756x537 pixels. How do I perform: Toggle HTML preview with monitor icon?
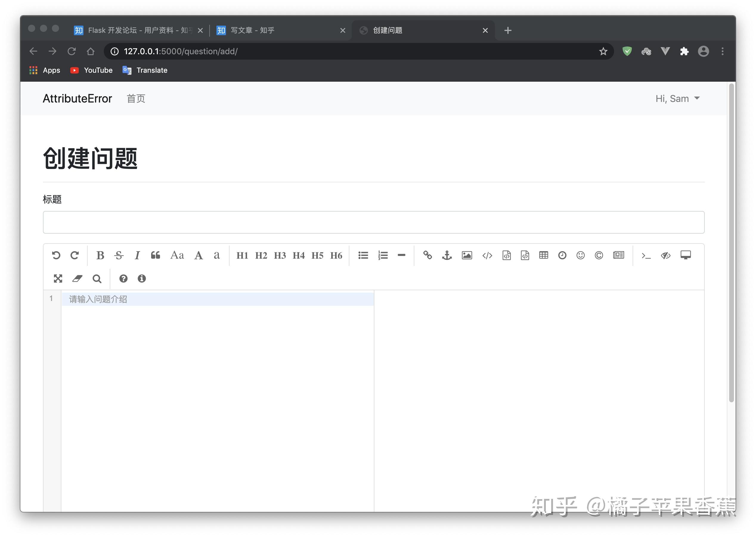(x=686, y=255)
